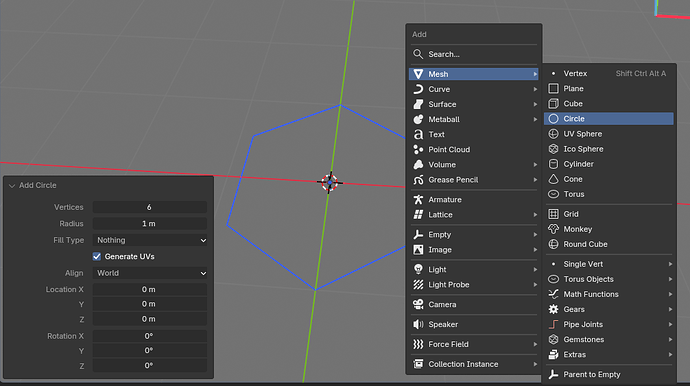Expand the Single Vert submenu arrow
Image resolution: width=690 pixels, height=386 pixels.
coord(670,264)
